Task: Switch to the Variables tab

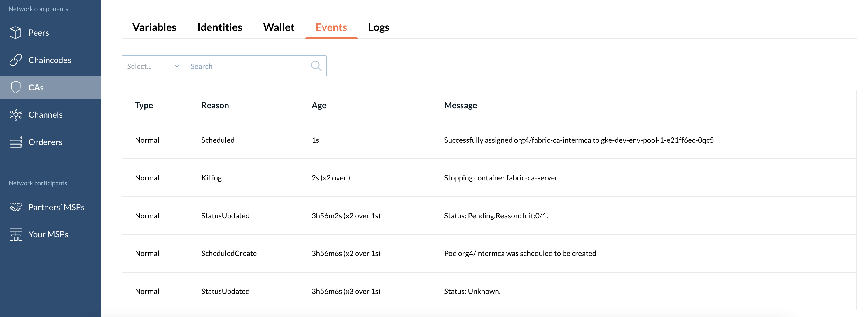Action: pos(154,27)
